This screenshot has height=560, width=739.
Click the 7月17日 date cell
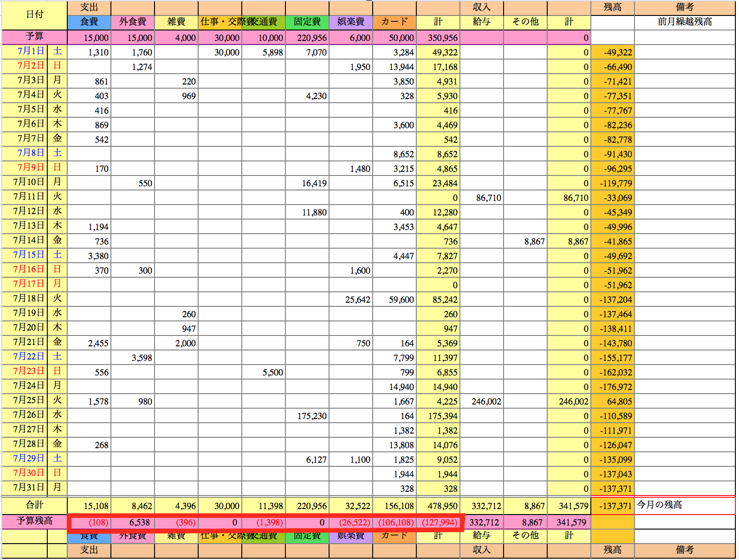click(x=25, y=285)
